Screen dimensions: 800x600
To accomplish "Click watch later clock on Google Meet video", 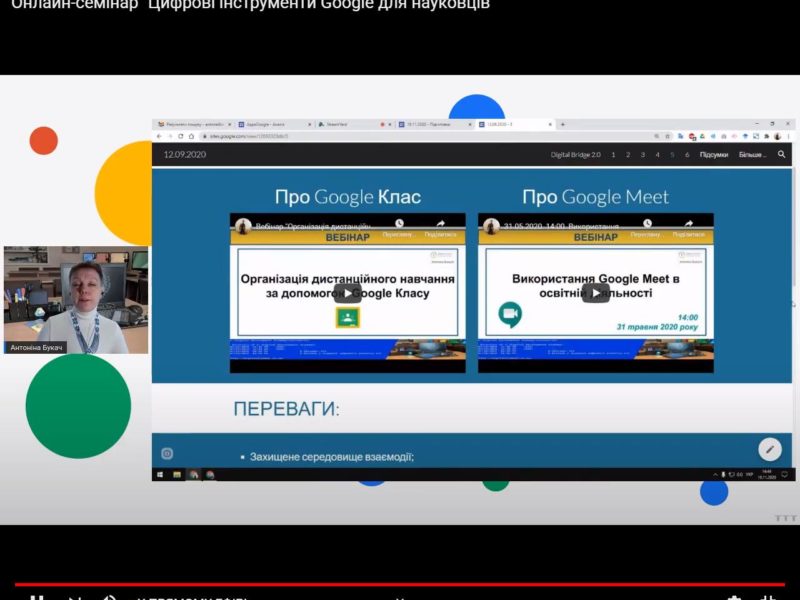I will 648,225.
